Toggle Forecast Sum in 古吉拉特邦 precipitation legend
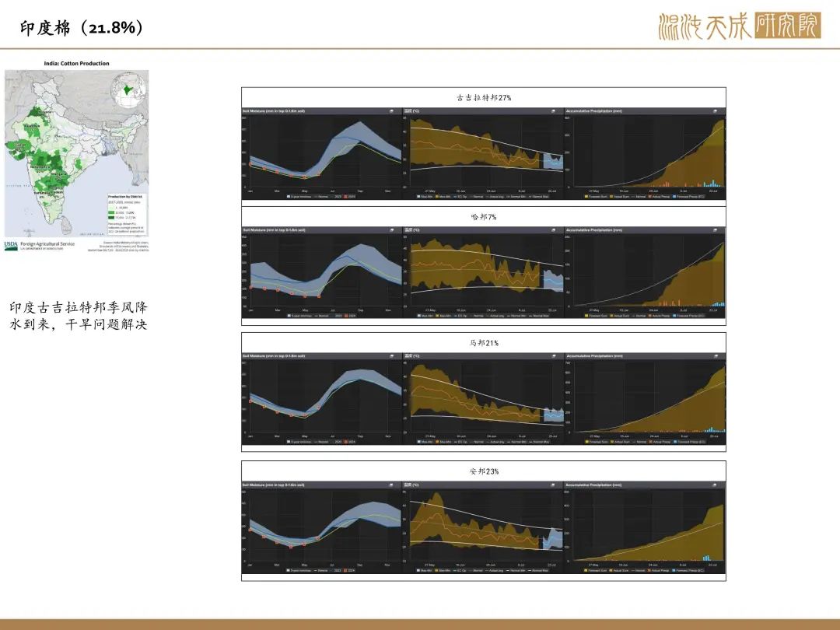Image resolution: width=840 pixels, height=630 pixels. click(597, 197)
